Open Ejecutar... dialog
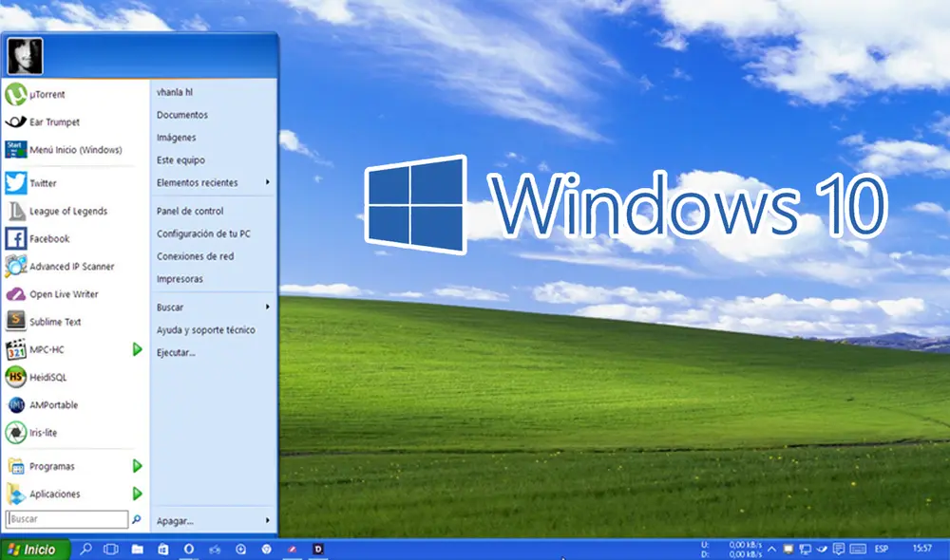This screenshot has width=950, height=560. 175,353
